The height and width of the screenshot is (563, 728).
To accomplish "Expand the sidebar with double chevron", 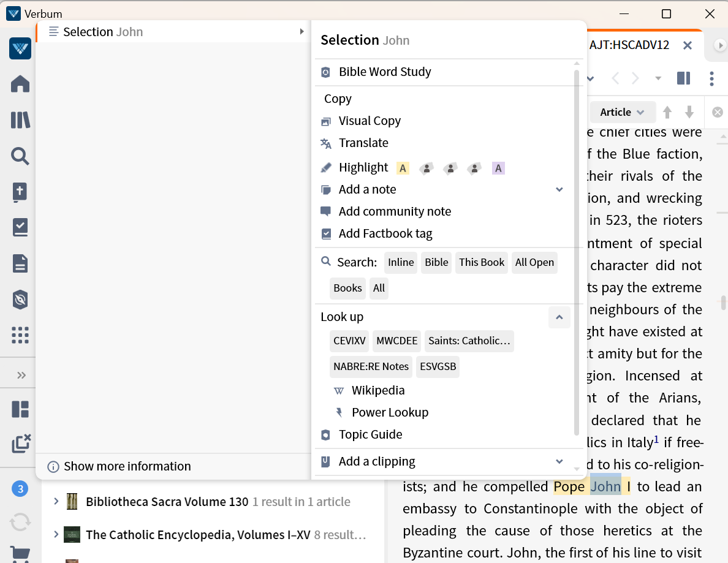I will coord(21,375).
